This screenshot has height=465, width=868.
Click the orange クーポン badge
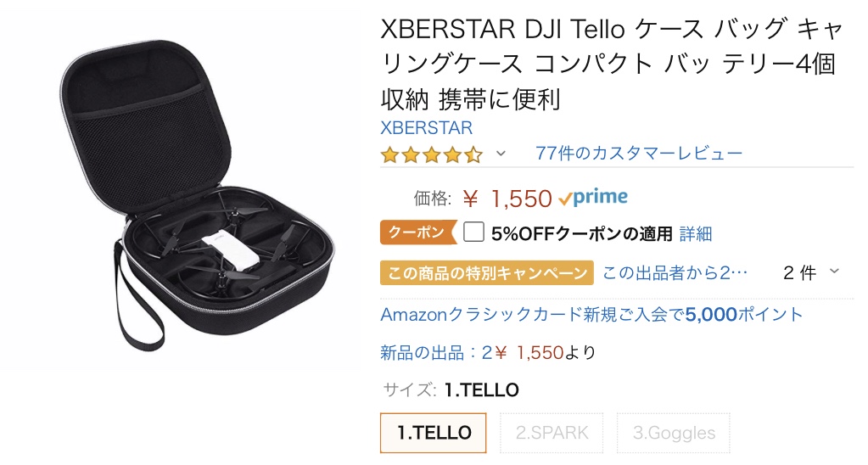pyautogui.click(x=418, y=232)
